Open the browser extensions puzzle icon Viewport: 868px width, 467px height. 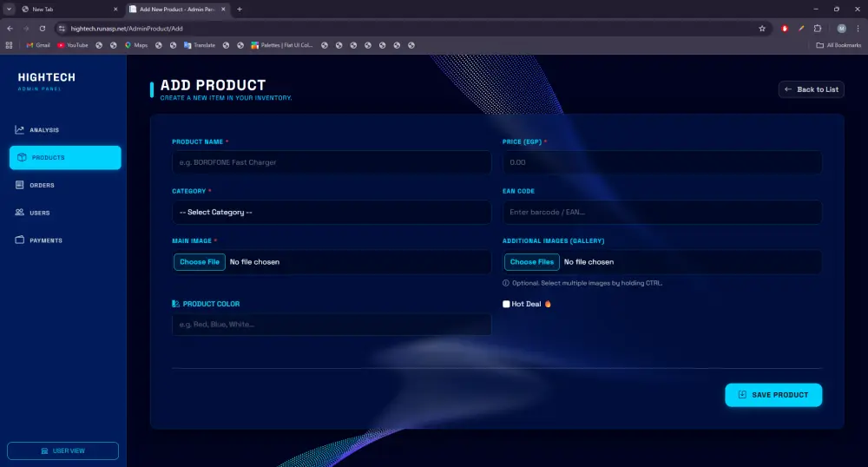click(818, 29)
